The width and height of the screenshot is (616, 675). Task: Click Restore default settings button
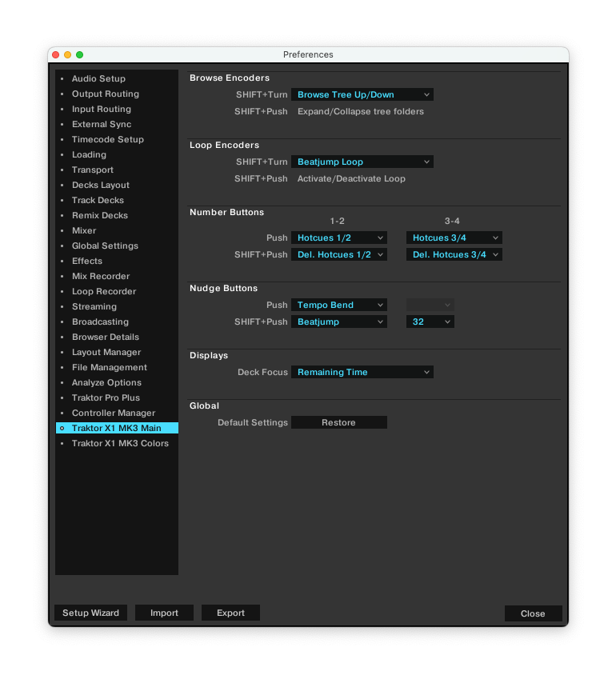coord(338,422)
